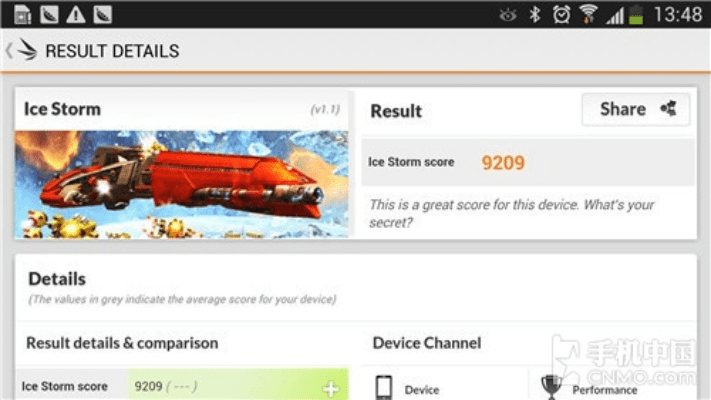Tap the share icon in Share button
The width and height of the screenshot is (711, 400).
tap(669, 108)
